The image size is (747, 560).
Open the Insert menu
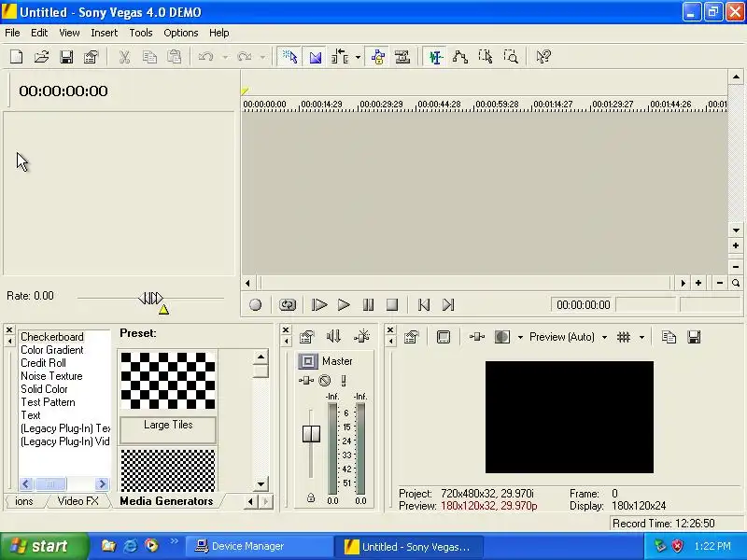point(104,33)
